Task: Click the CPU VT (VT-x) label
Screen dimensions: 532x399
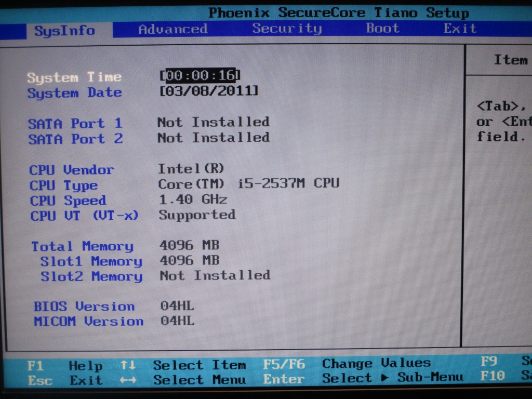Action: pyautogui.click(x=85, y=216)
